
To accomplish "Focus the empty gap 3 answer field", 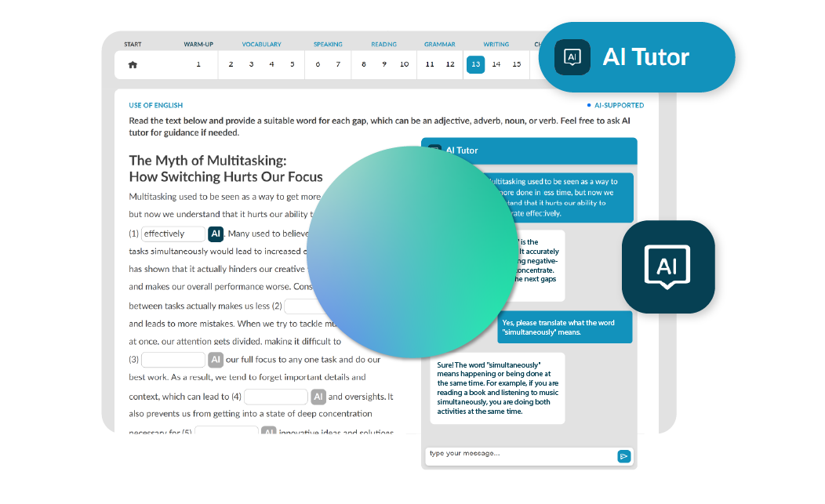I will click(x=173, y=360).
